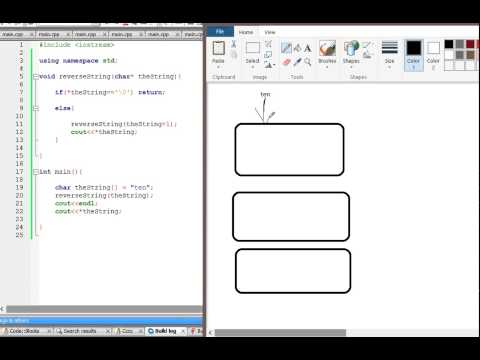Screen dimensions: 480x360
Task: Click the editor scrollbar left arrow
Action: [x=3, y=309]
